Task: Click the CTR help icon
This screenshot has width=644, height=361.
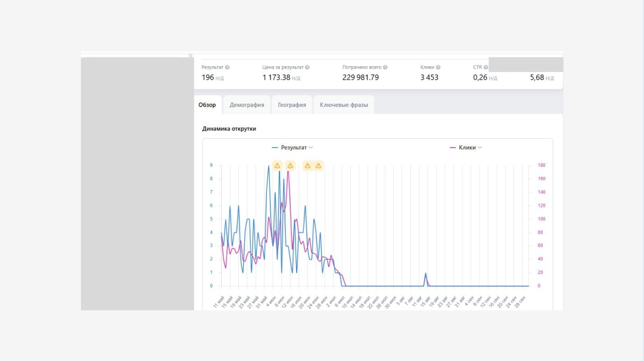Action: pyautogui.click(x=486, y=67)
